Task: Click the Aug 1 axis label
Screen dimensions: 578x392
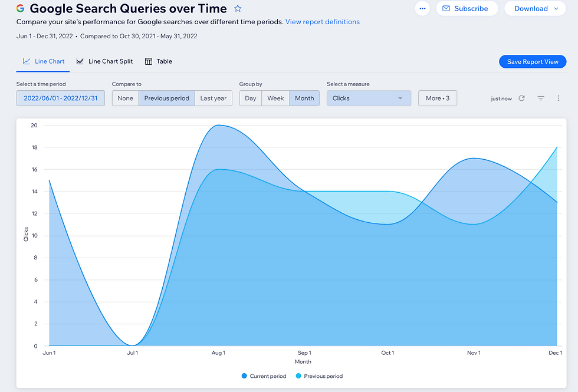Action: tap(219, 353)
